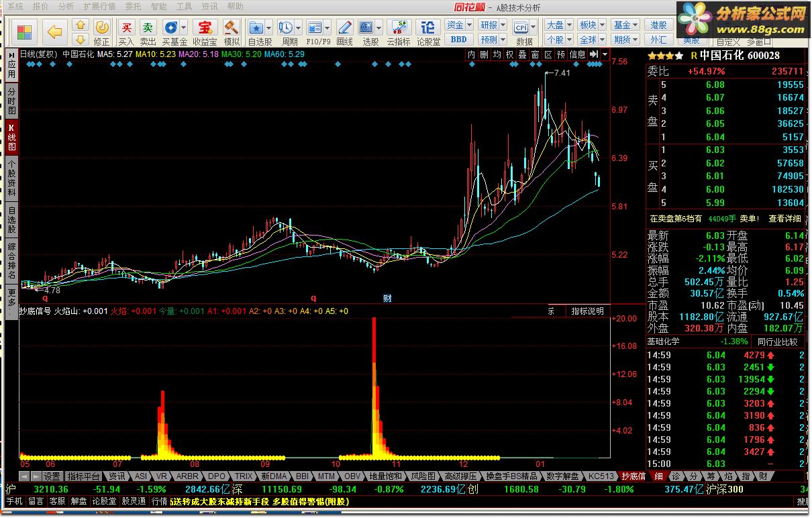812x518 pixels.
Task: Go back with the yellow left arrow
Action: pyautogui.click(x=55, y=32)
